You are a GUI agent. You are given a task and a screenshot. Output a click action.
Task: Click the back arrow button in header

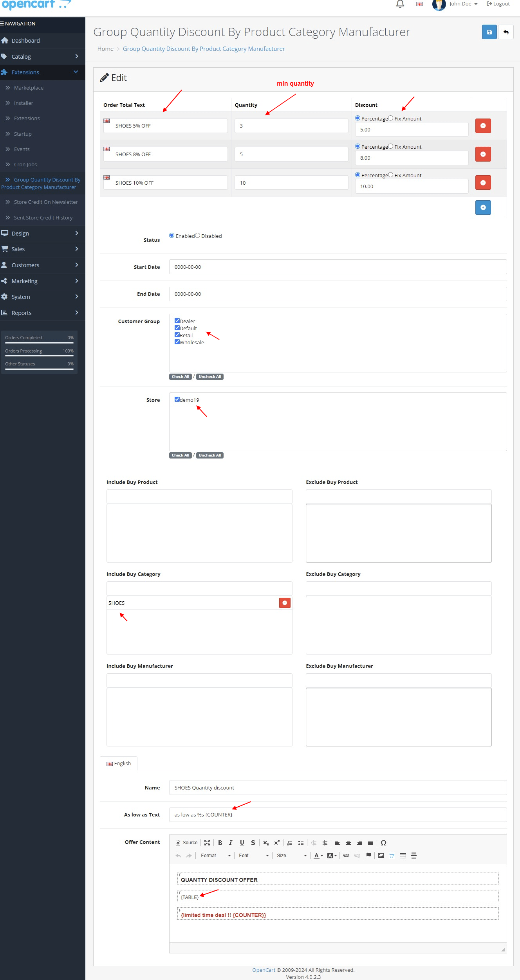pyautogui.click(x=506, y=32)
